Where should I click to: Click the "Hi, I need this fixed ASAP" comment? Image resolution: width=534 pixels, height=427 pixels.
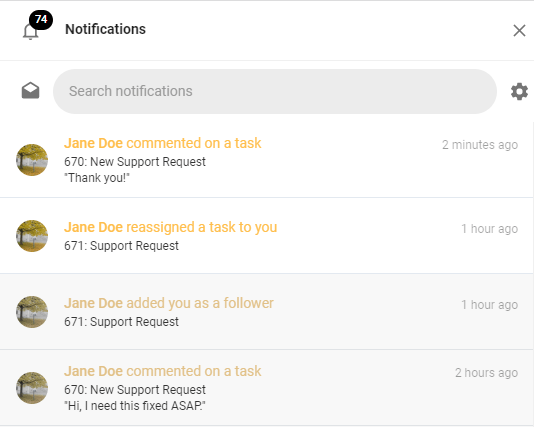pos(135,406)
